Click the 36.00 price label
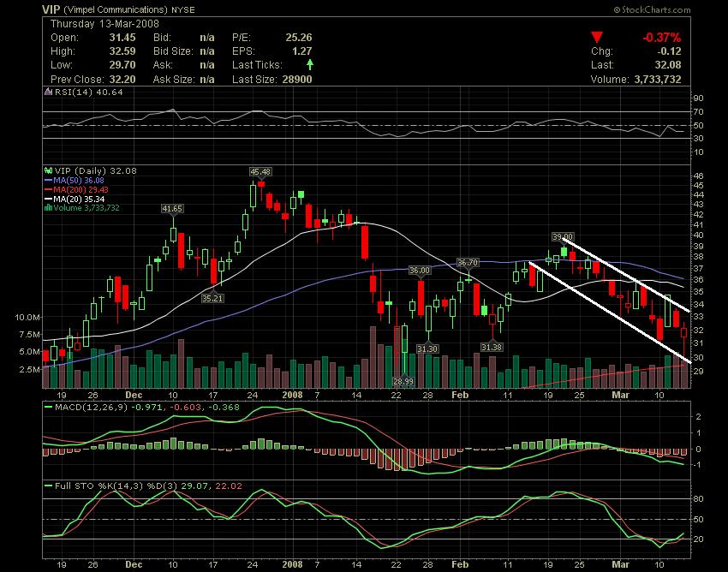Image resolution: width=728 pixels, height=572 pixels. coord(420,271)
